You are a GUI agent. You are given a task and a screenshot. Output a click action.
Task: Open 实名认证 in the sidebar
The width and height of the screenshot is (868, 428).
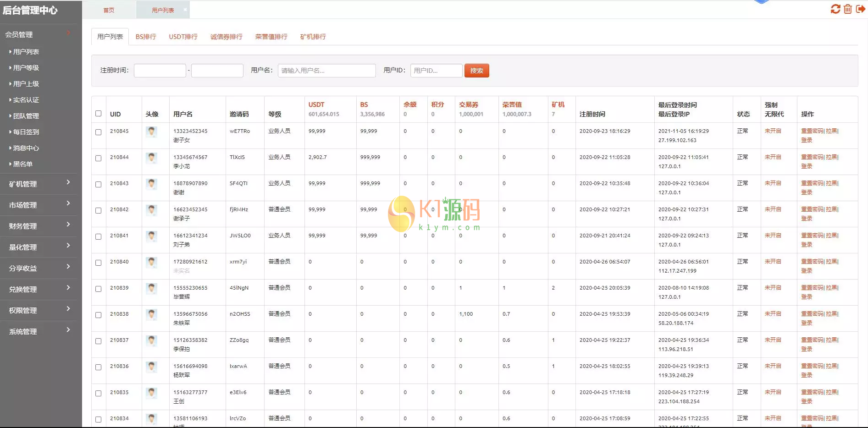[26, 100]
